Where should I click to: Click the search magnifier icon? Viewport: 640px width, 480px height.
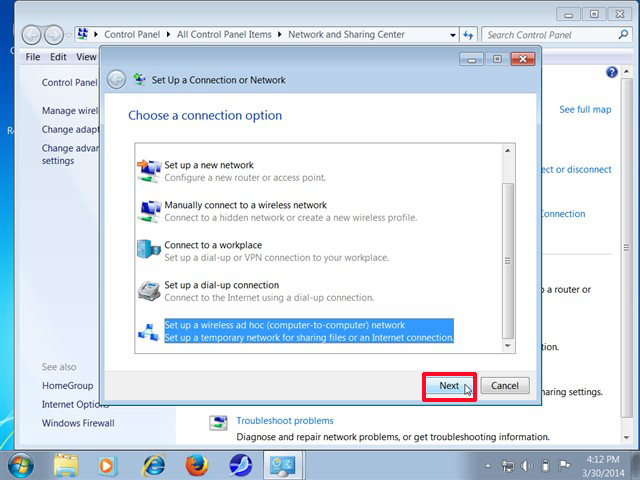[623, 35]
